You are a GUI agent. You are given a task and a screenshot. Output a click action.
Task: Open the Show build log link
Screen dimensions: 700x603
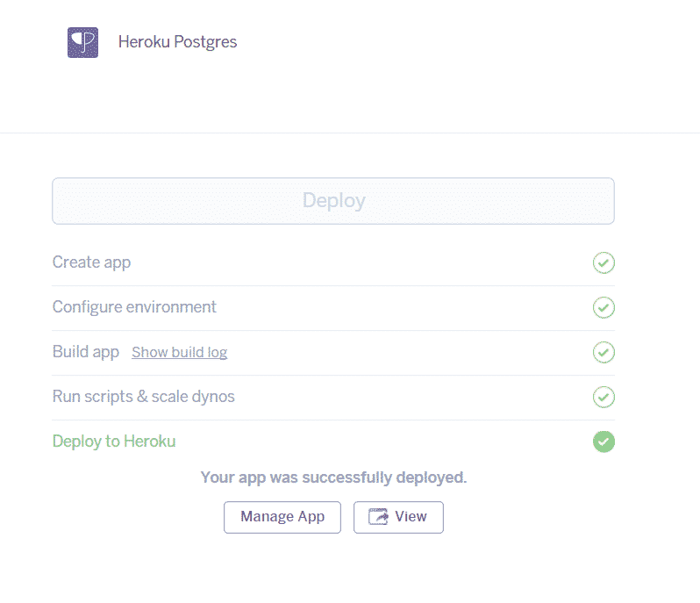(x=179, y=353)
